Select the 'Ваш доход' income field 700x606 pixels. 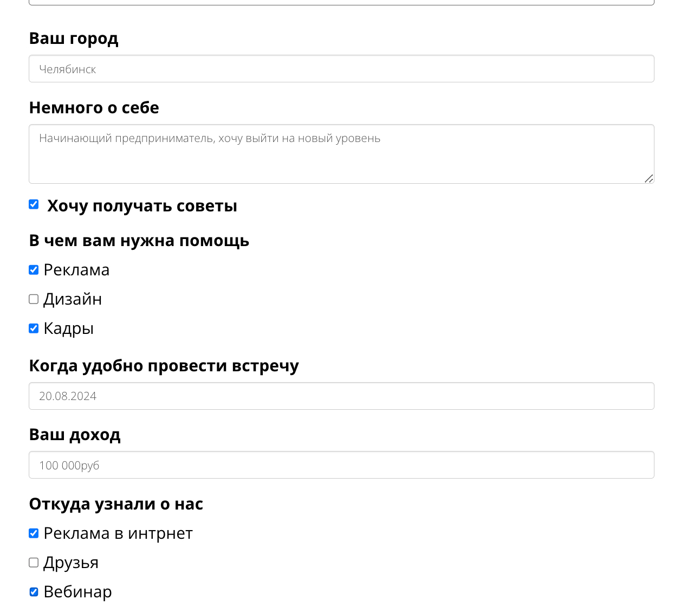(341, 465)
